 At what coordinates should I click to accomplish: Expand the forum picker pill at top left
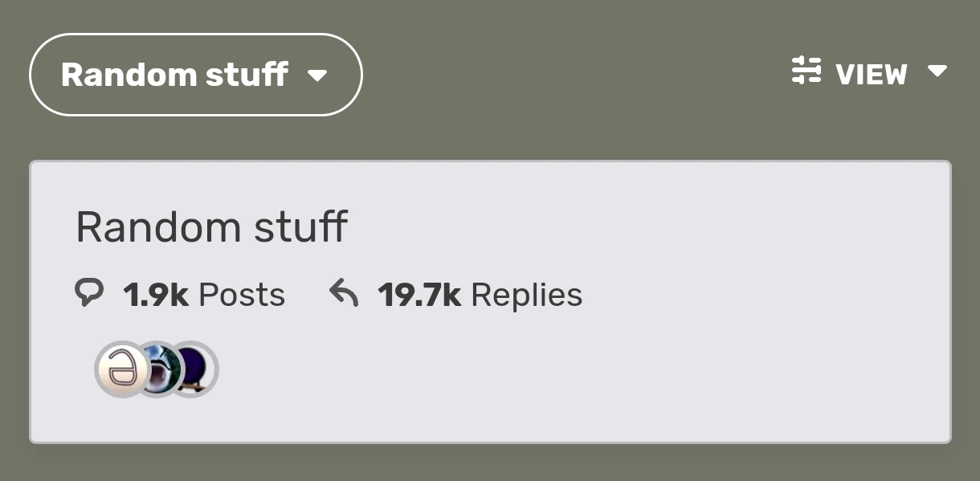(194, 74)
